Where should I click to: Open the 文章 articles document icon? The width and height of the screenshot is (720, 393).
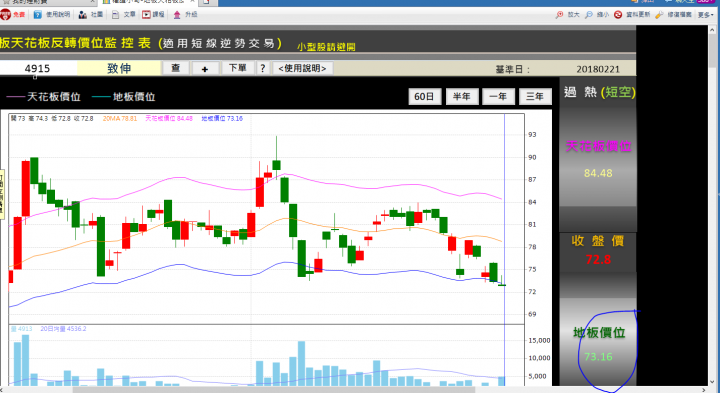pos(115,15)
